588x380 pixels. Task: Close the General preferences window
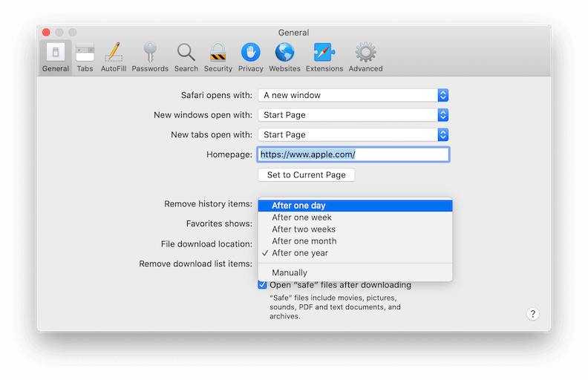[x=46, y=32]
